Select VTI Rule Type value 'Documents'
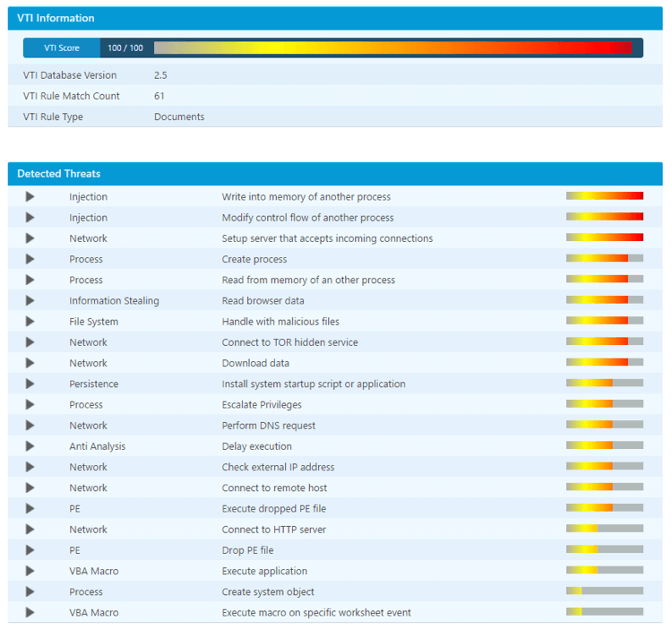672x630 pixels. (179, 117)
